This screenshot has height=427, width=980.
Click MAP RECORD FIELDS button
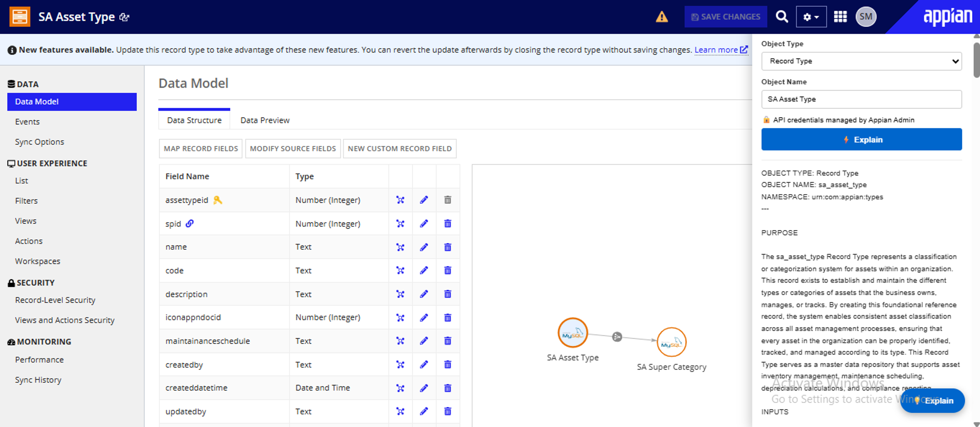click(x=201, y=149)
